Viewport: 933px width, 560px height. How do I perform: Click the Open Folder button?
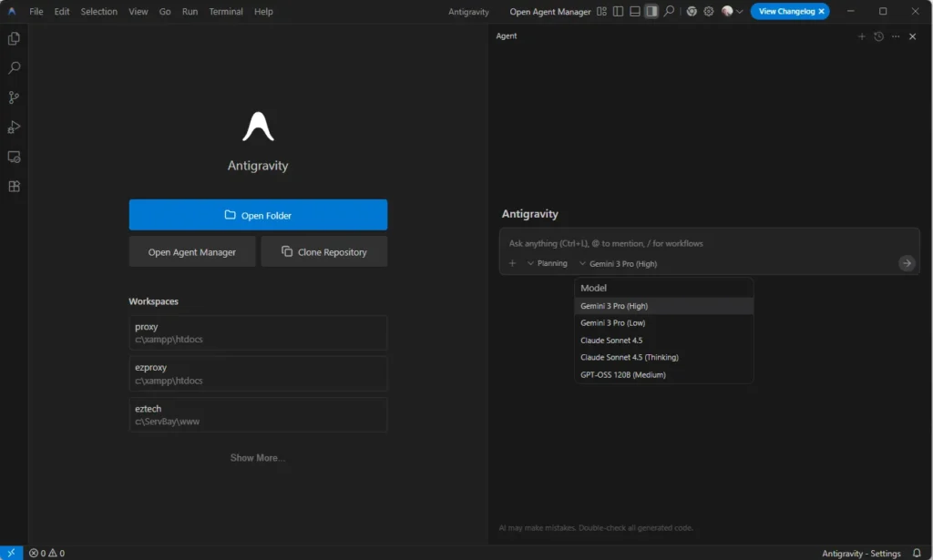coord(258,214)
